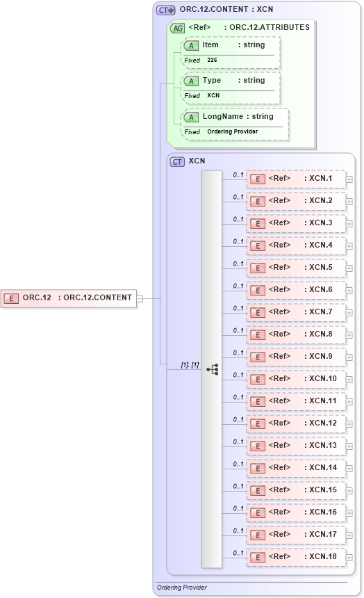The height and width of the screenshot is (598, 364).
Task: Expand the XCN.18 element
Action: pyautogui.click(x=349, y=558)
